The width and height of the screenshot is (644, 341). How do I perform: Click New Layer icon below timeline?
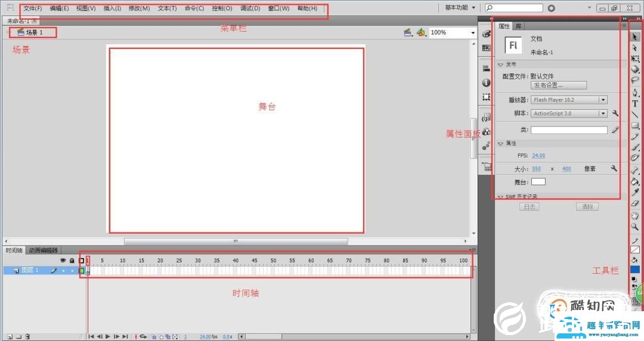click(10, 336)
